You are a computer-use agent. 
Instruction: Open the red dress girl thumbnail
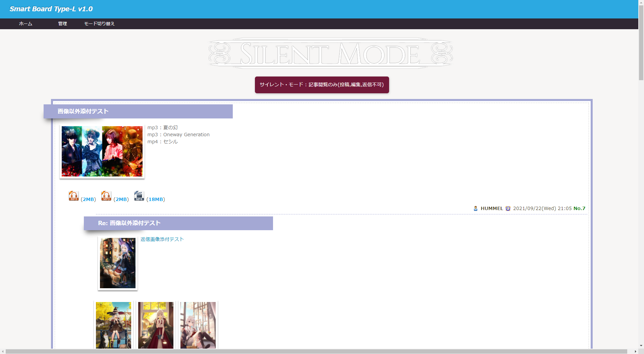pyautogui.click(x=156, y=325)
